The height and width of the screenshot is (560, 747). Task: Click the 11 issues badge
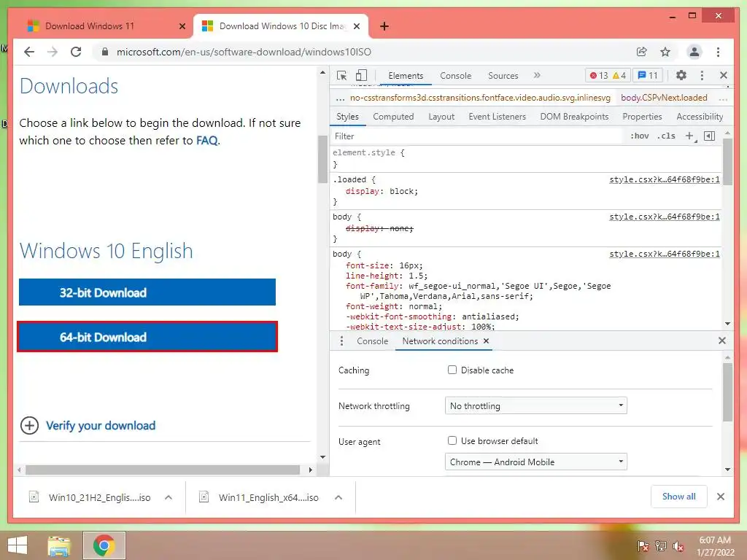tap(648, 75)
